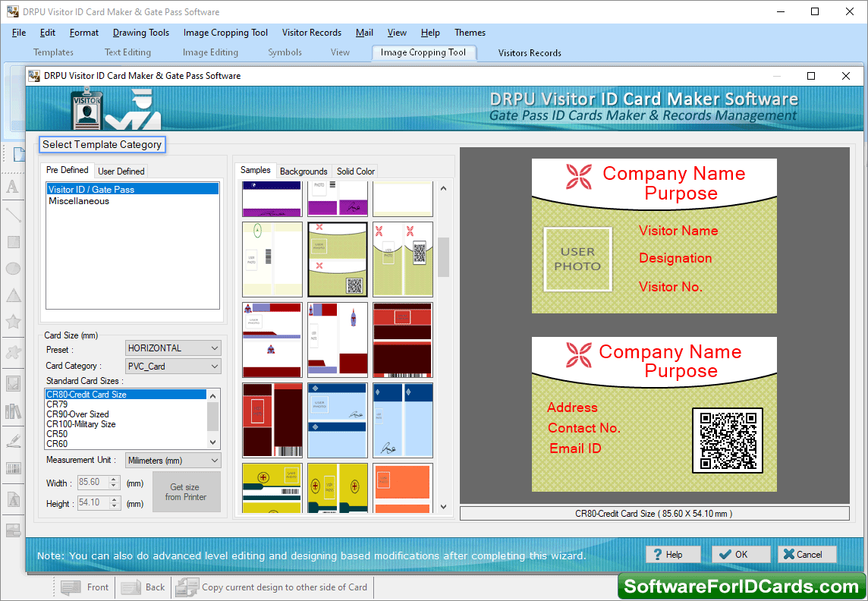Select the Insert Image tool

click(x=13, y=382)
